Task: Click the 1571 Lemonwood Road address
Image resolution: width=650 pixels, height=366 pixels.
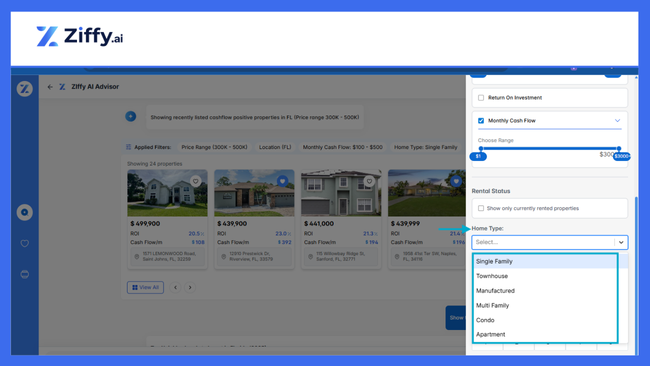Action: tap(169, 256)
